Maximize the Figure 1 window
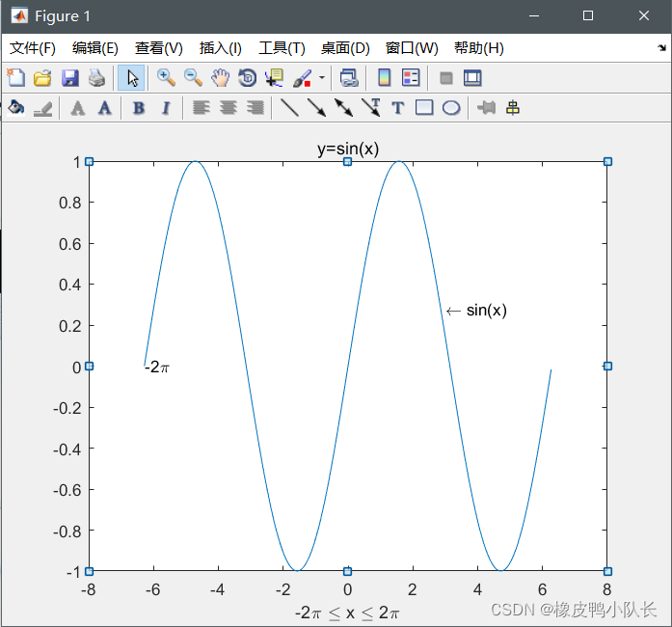672x627 pixels. tap(588, 15)
